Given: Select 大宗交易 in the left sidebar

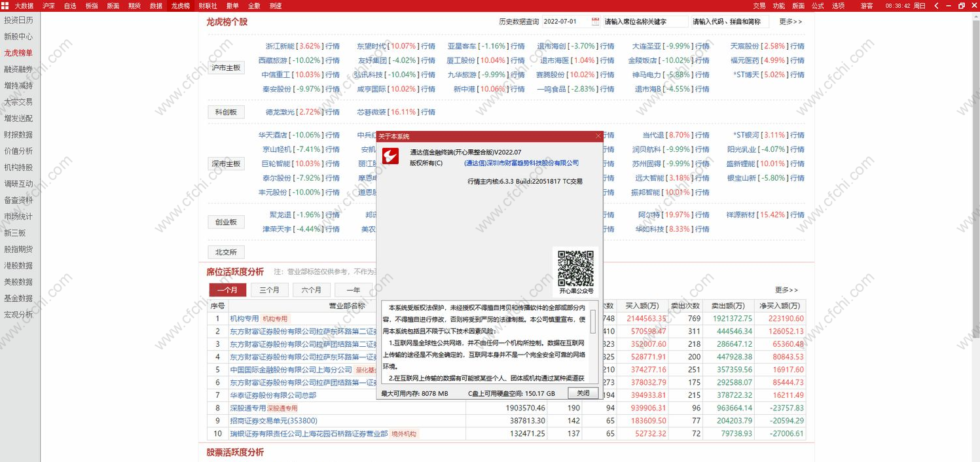Looking at the screenshot, I should point(18,102).
